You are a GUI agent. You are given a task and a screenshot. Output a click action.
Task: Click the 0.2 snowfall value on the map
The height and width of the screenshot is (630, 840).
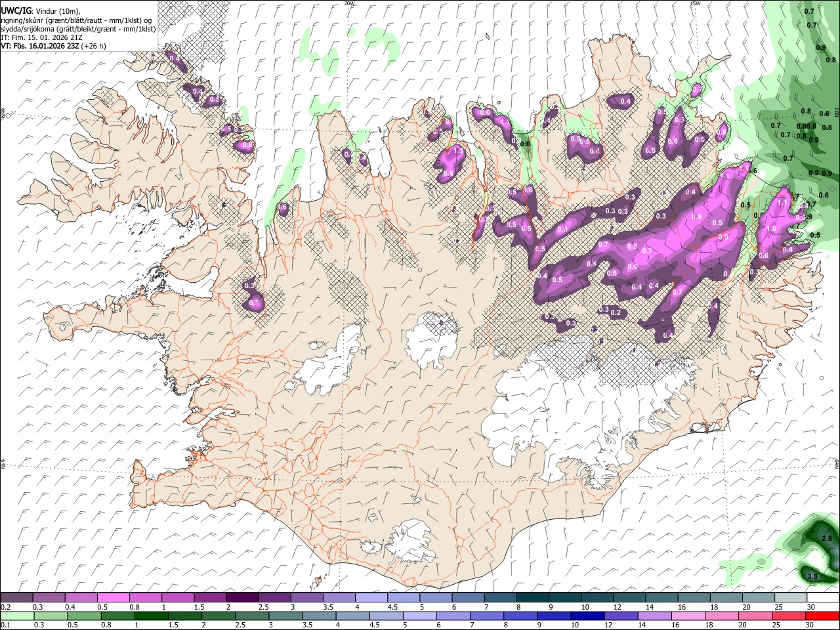(616, 312)
